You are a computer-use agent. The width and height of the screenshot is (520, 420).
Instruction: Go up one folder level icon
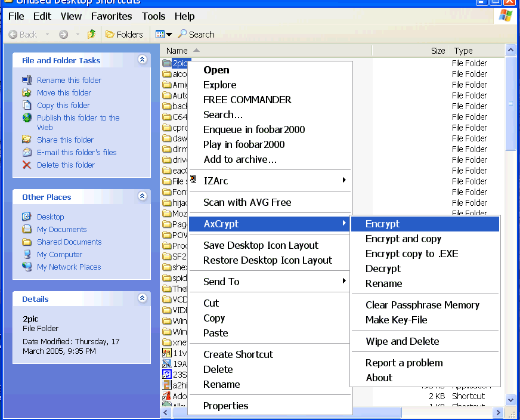coord(91,34)
